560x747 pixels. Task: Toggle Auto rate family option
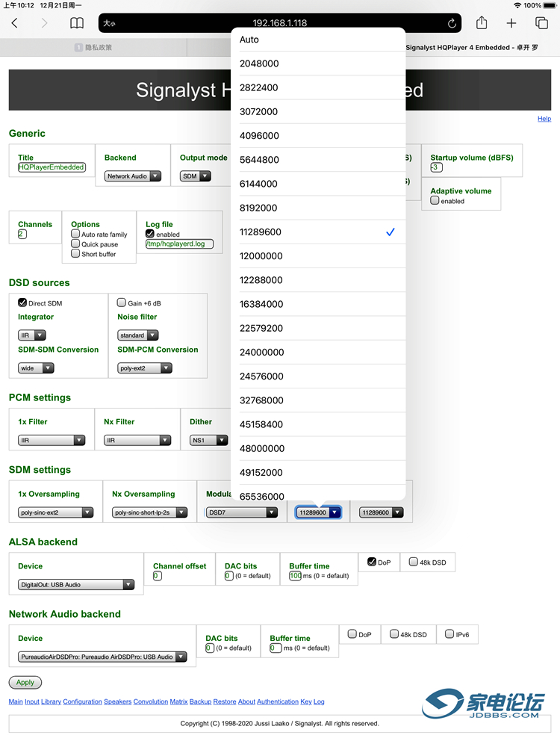[x=75, y=234]
